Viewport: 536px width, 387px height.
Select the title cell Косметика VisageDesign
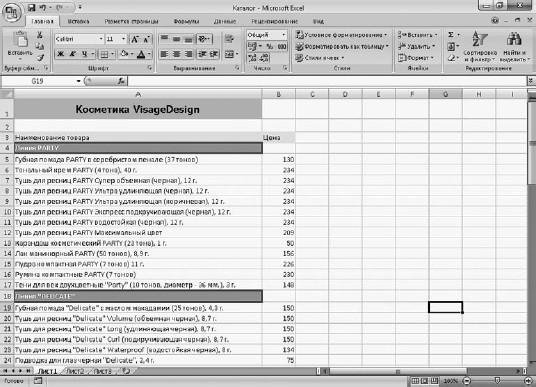coord(138,109)
